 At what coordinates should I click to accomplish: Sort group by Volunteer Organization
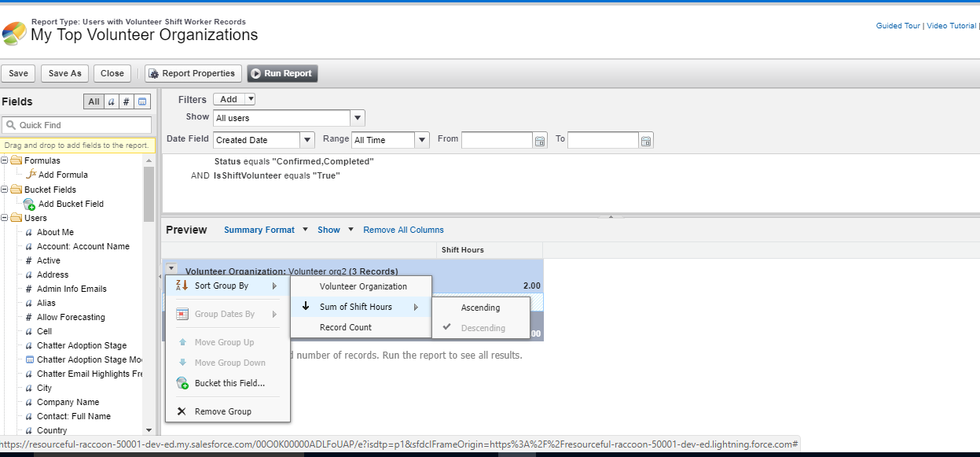[x=362, y=286]
